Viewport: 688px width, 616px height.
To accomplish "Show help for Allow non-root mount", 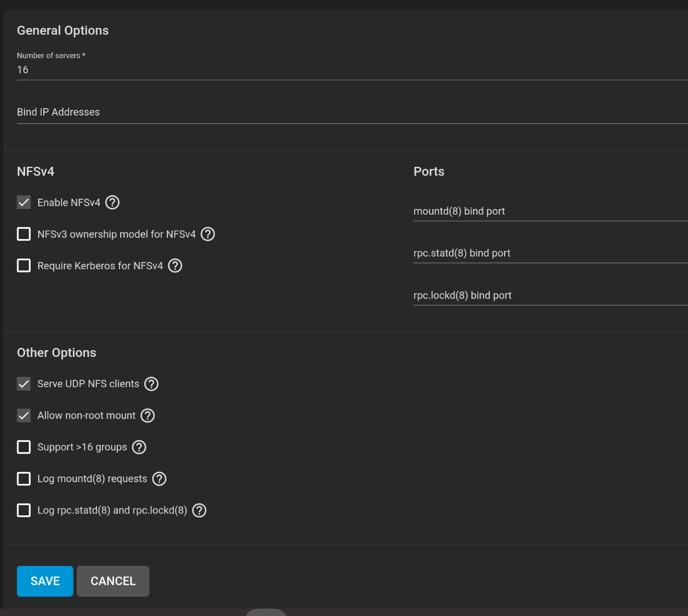I will point(148,416).
